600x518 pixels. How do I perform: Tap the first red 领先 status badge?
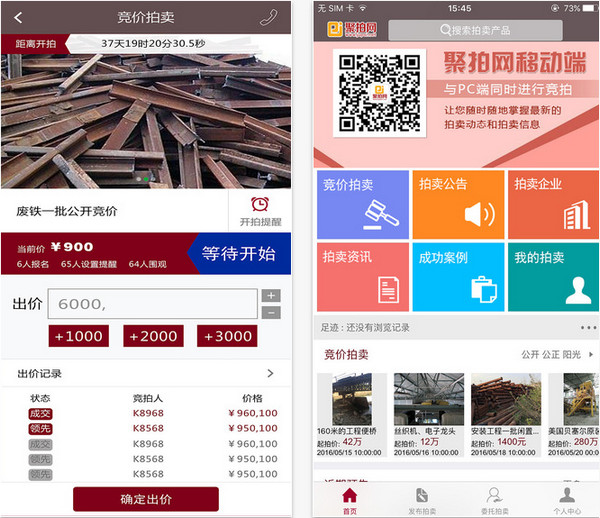click(40, 428)
